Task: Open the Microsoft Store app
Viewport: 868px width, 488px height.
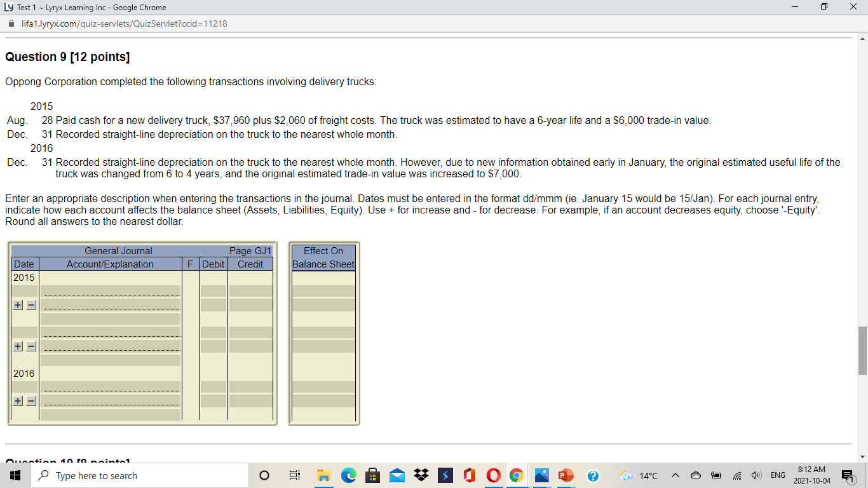Action: point(372,475)
